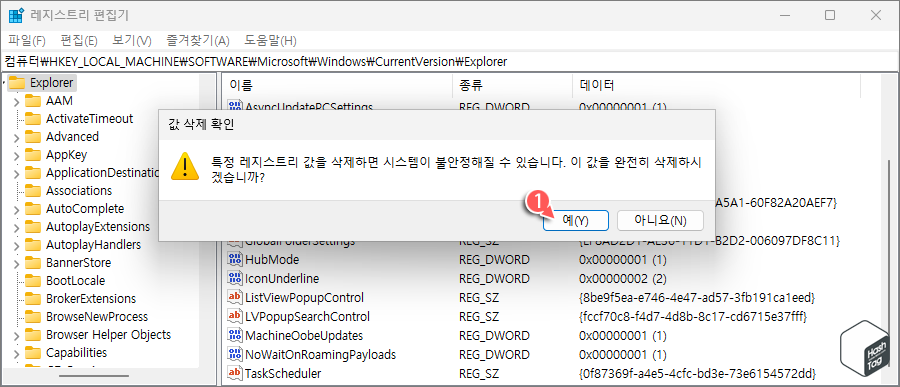
Task: Click the NoWaitOnRoamingPayloads DWORD value icon
Action: click(x=235, y=354)
